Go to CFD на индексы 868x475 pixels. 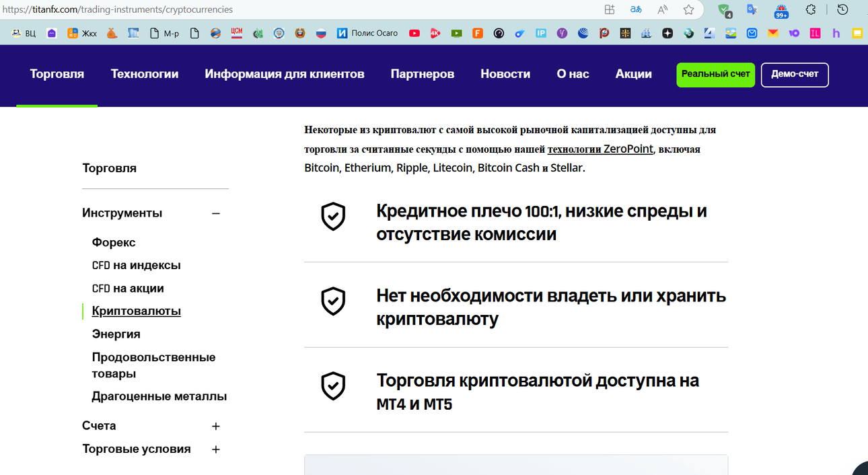(x=137, y=265)
